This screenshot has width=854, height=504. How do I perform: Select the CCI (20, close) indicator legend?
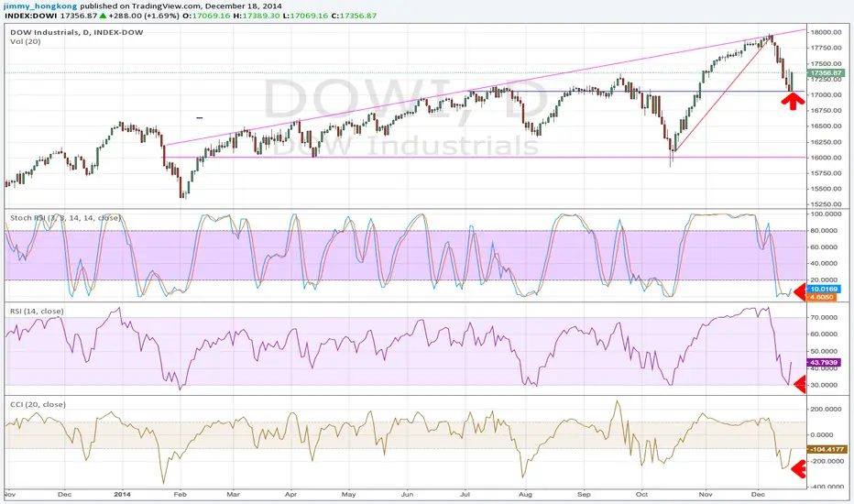coord(38,404)
